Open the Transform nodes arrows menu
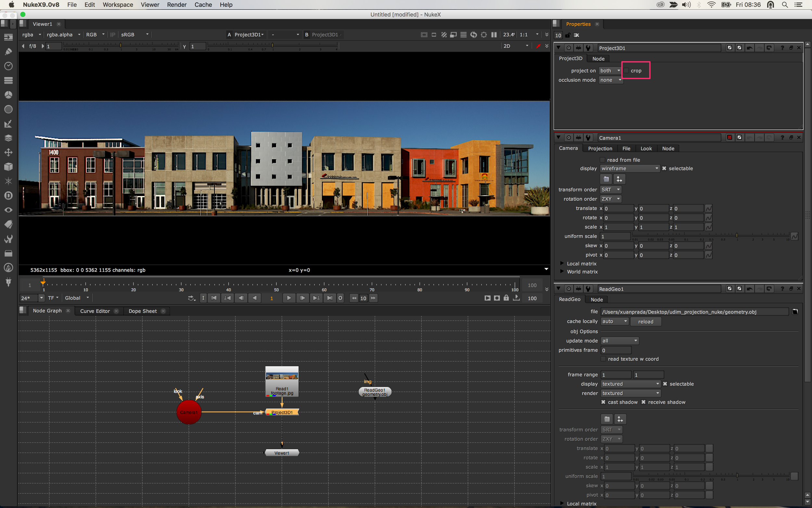 coord(8,152)
